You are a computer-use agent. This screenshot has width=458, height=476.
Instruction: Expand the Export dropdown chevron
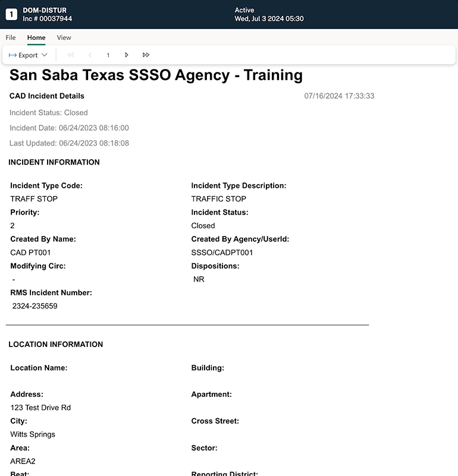[x=45, y=55]
